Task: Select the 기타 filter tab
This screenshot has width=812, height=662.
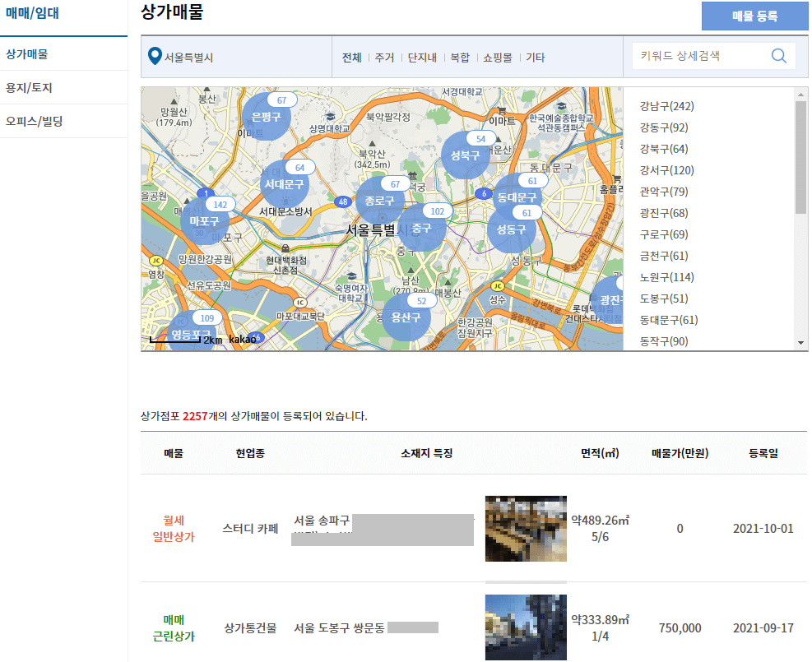Action: [x=536, y=58]
